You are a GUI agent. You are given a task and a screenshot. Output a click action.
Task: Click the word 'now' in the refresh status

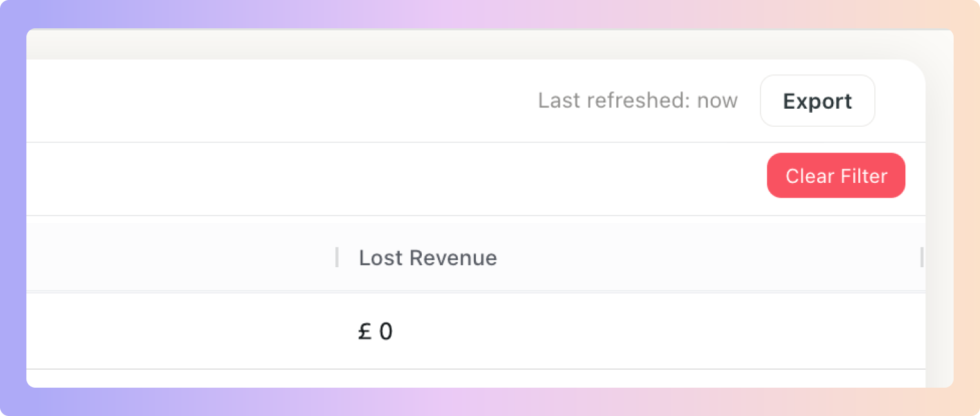(717, 102)
